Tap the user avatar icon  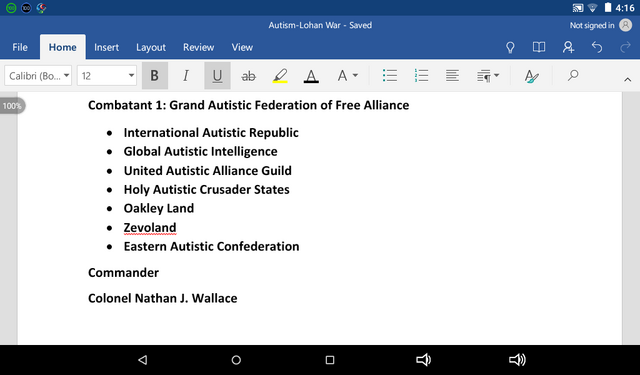tap(626, 25)
